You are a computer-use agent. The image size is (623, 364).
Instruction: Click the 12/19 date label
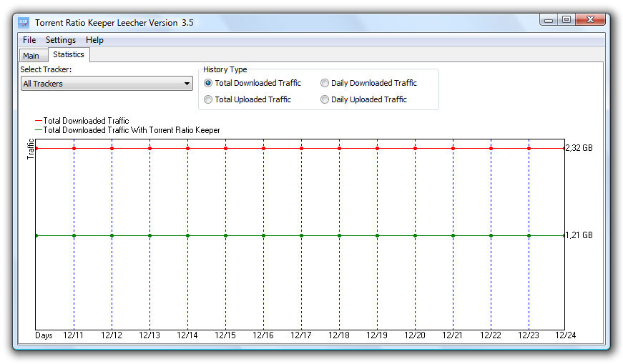pyautogui.click(x=377, y=335)
